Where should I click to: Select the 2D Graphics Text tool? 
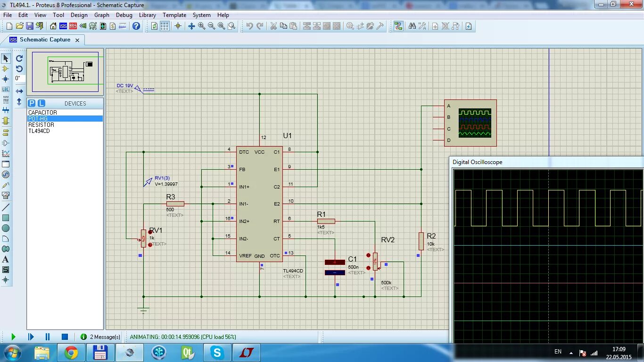pyautogui.click(x=6, y=259)
